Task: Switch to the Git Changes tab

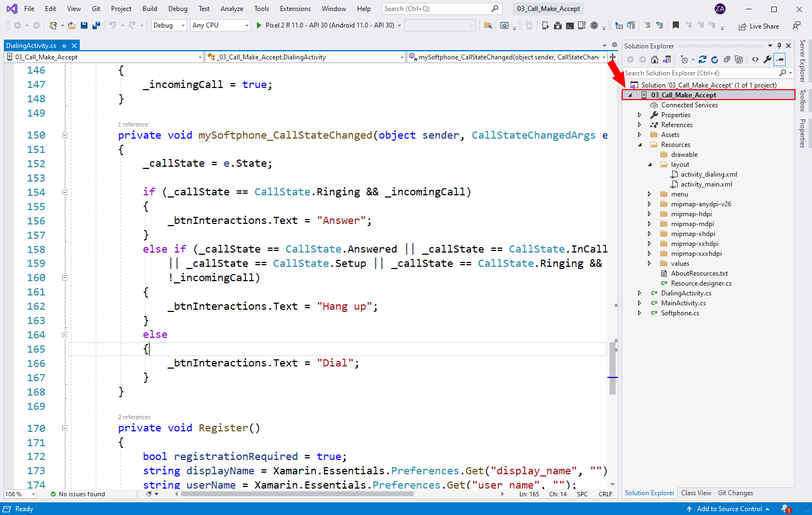Action: pos(735,492)
